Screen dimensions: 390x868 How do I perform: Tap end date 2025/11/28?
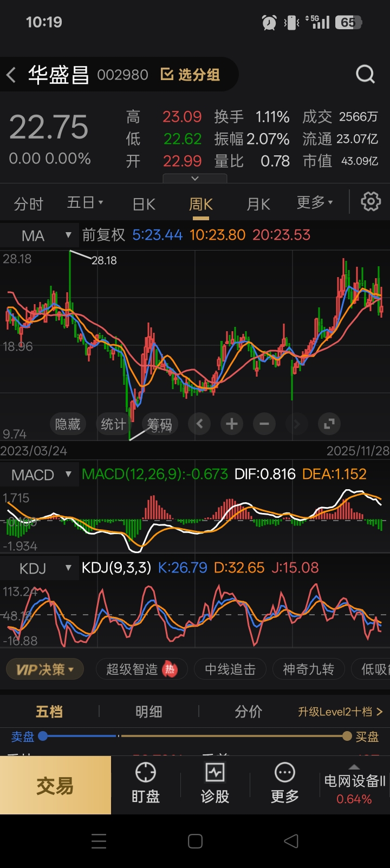[357, 451]
